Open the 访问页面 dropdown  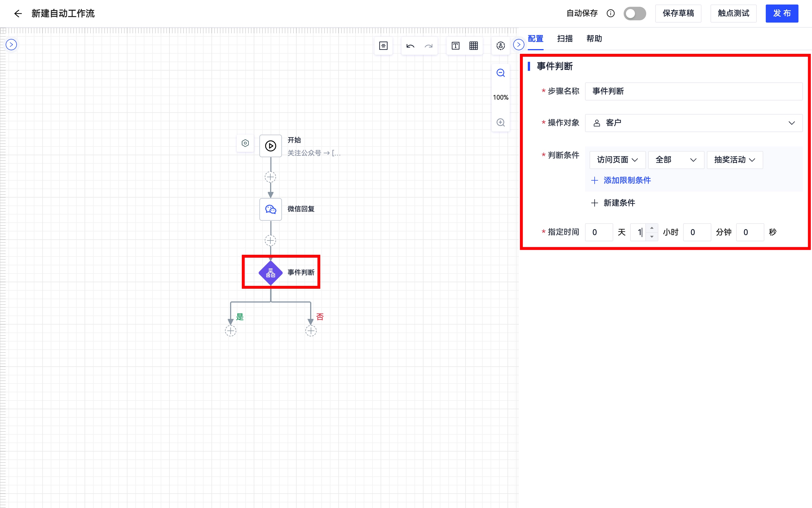click(x=617, y=160)
